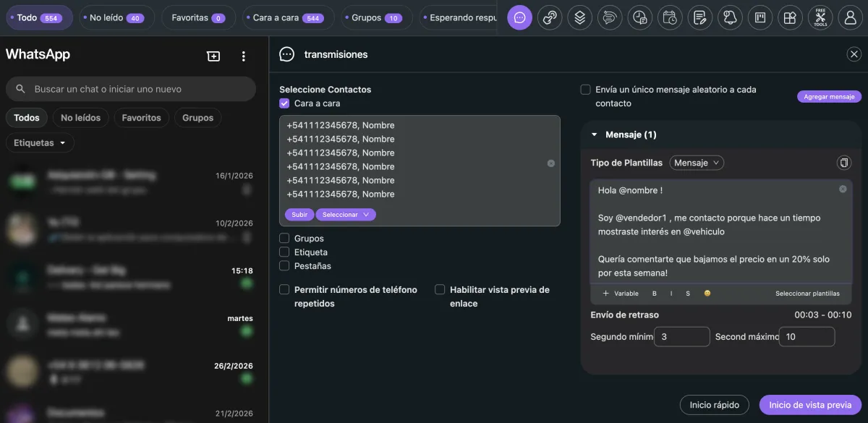This screenshot has width=868, height=423.
Task: Click the Inicio rápido button
Action: click(x=714, y=405)
